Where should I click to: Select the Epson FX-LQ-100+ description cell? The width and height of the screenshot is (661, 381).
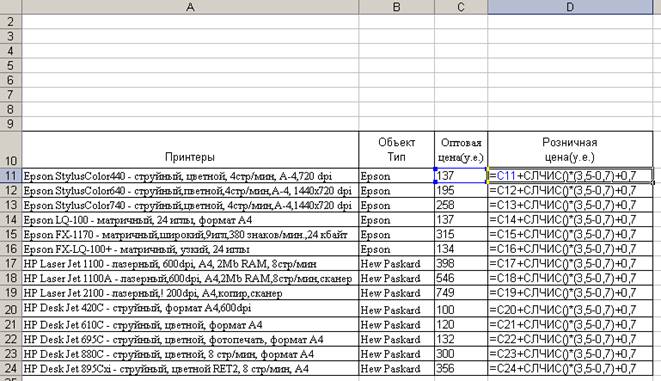tap(190, 249)
